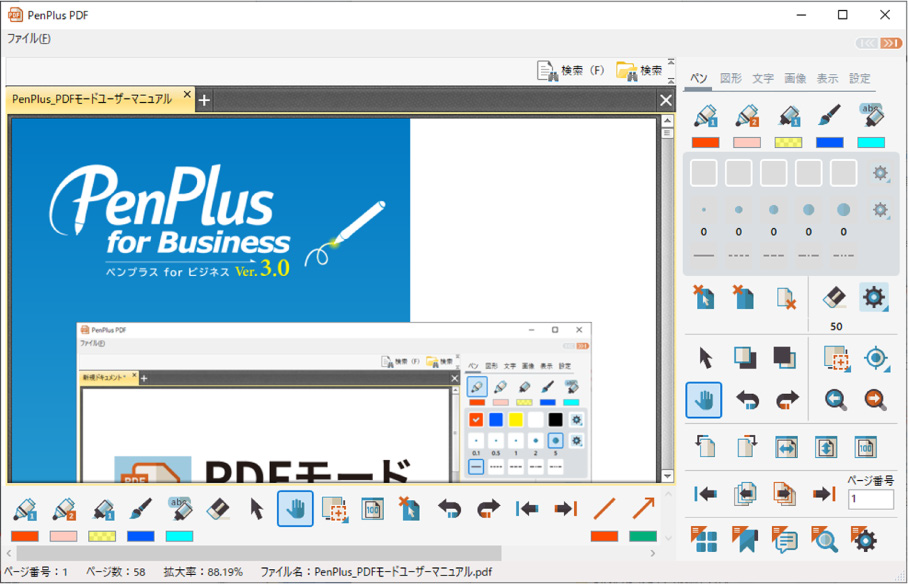Switch to the 画像 tab
908x584 pixels.
pos(795,78)
